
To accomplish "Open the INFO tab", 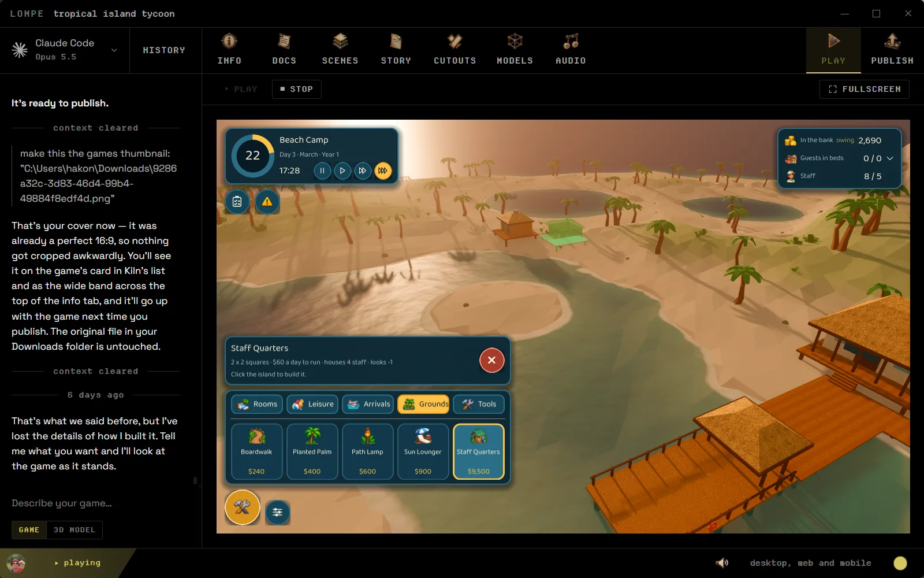I will (229, 50).
